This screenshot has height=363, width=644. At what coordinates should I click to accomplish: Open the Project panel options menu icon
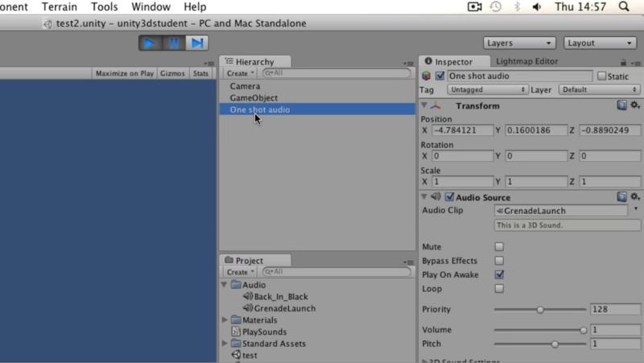point(409,262)
